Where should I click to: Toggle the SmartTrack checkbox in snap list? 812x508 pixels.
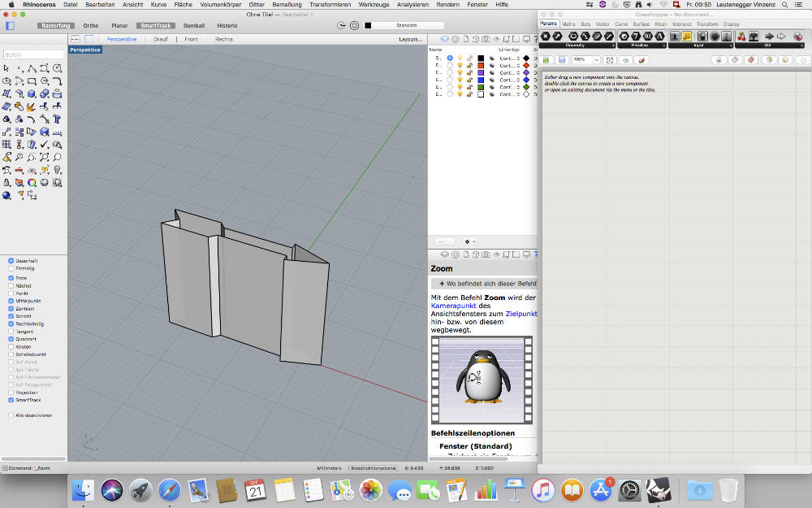[x=11, y=400]
